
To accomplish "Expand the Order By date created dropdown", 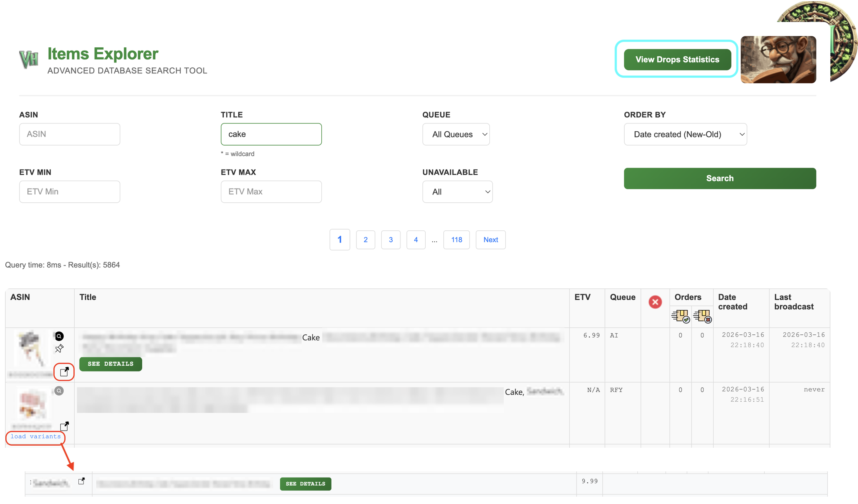I will click(x=685, y=134).
